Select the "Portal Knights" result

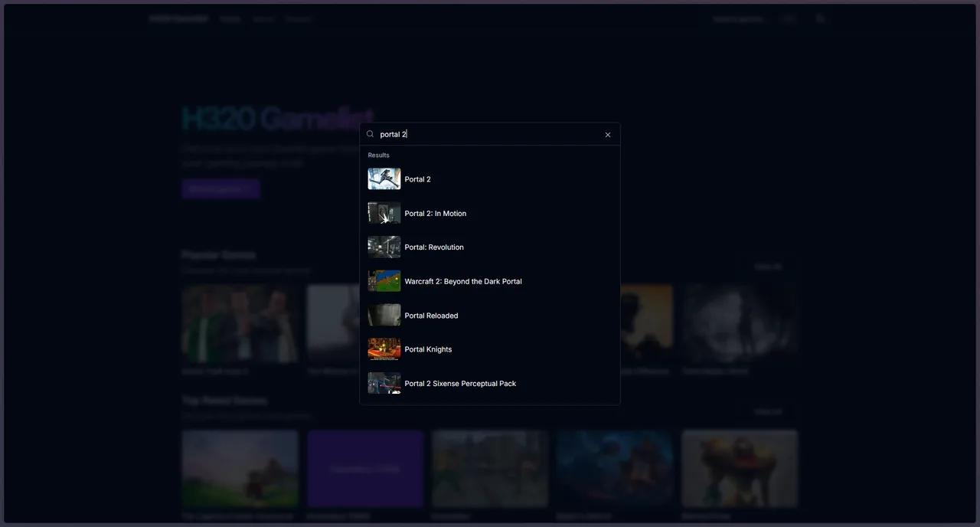490,349
